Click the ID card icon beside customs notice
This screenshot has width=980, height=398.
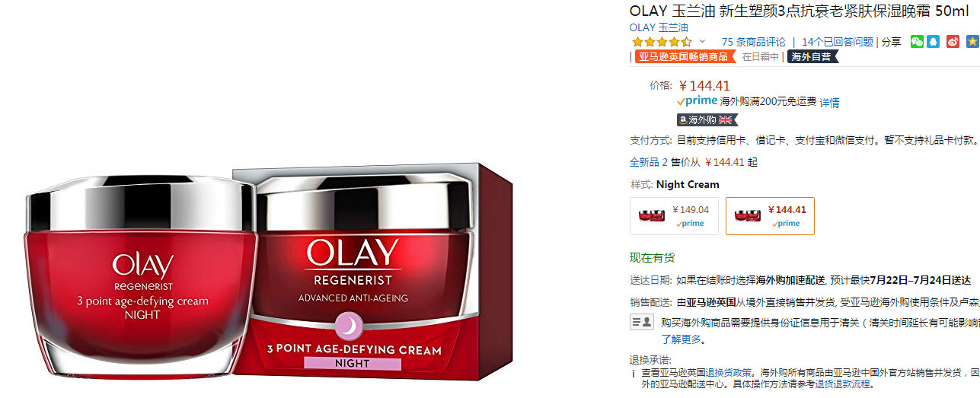point(642,322)
